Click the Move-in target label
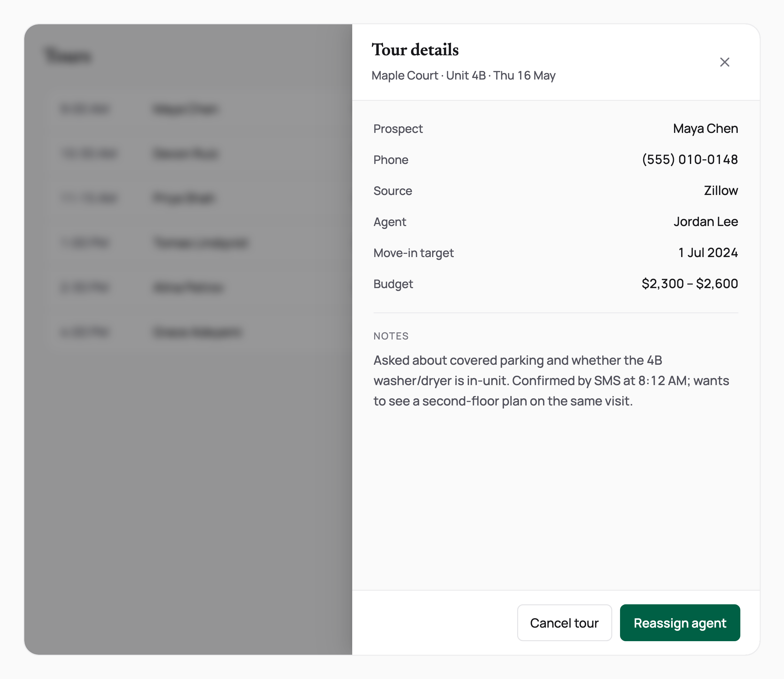 point(413,253)
